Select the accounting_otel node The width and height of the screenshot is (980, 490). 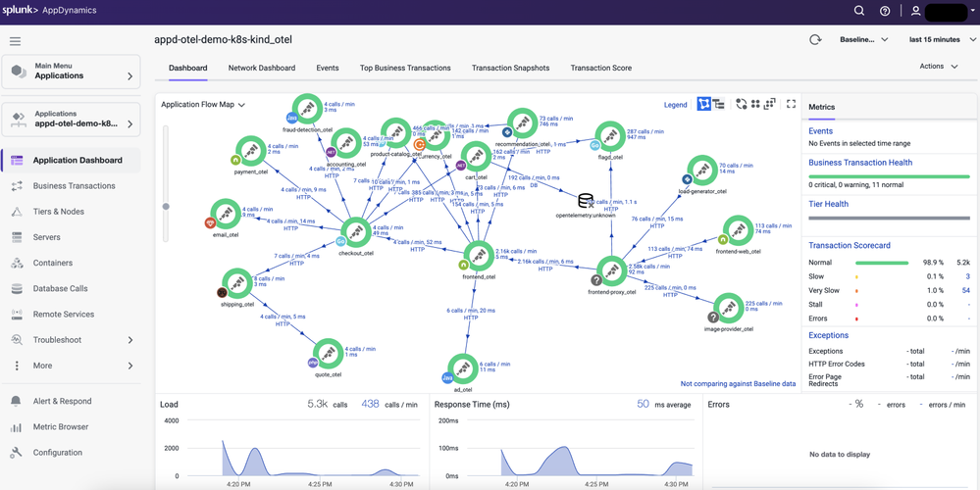pyautogui.click(x=345, y=143)
